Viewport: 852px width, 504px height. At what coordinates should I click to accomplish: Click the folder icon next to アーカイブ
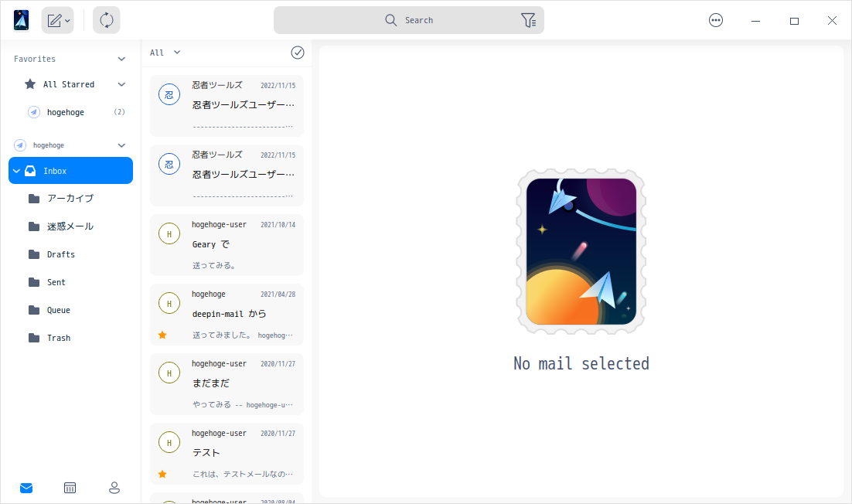pyautogui.click(x=34, y=198)
